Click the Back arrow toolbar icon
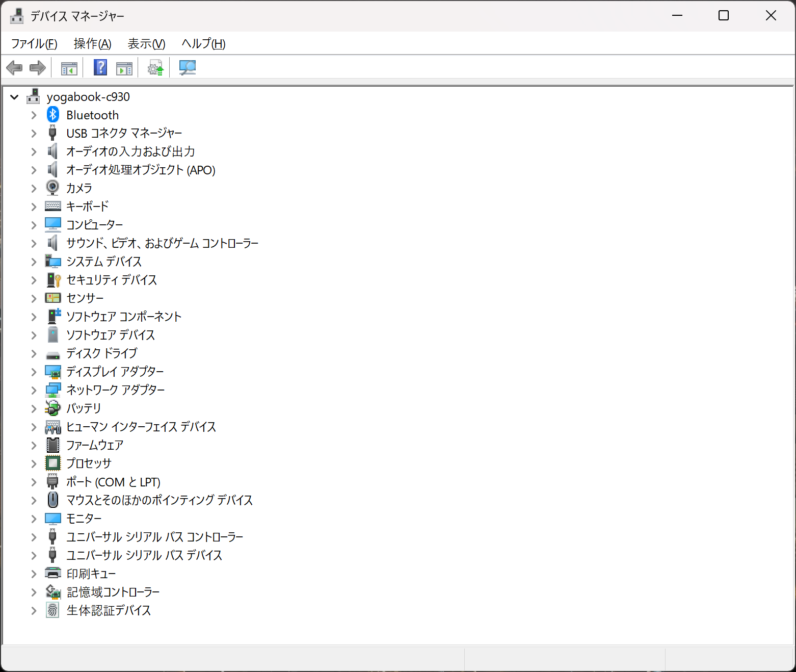The width and height of the screenshot is (796, 672). click(14, 68)
